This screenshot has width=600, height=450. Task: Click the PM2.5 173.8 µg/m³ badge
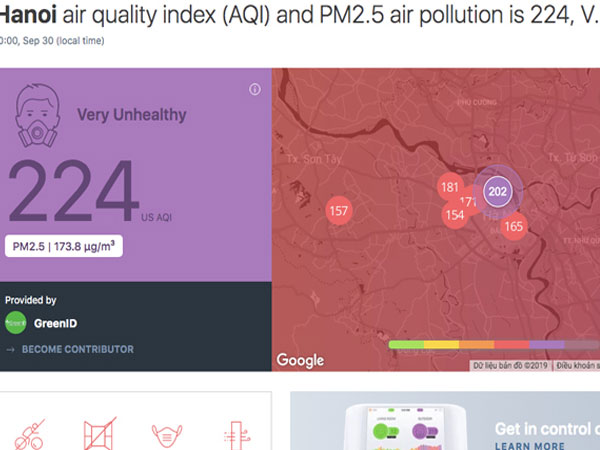pos(64,246)
